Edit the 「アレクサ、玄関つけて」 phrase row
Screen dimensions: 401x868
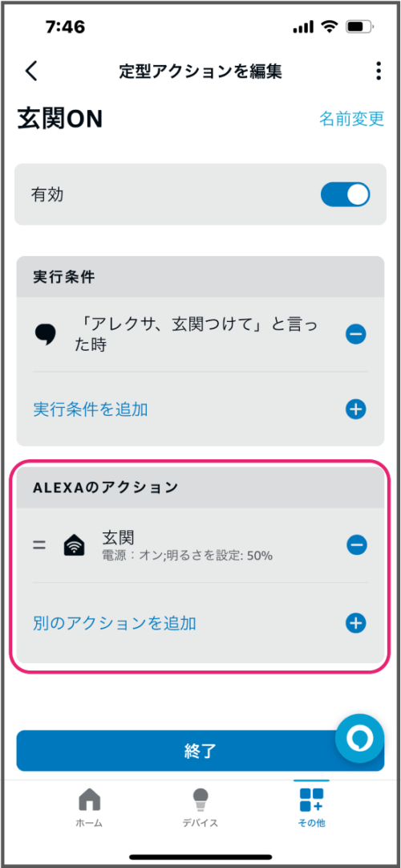[x=200, y=334]
